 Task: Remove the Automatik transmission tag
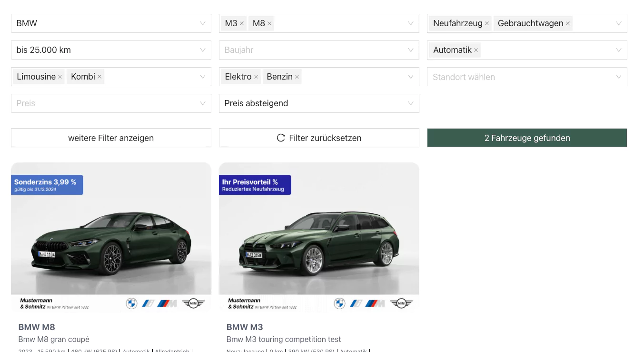click(476, 50)
